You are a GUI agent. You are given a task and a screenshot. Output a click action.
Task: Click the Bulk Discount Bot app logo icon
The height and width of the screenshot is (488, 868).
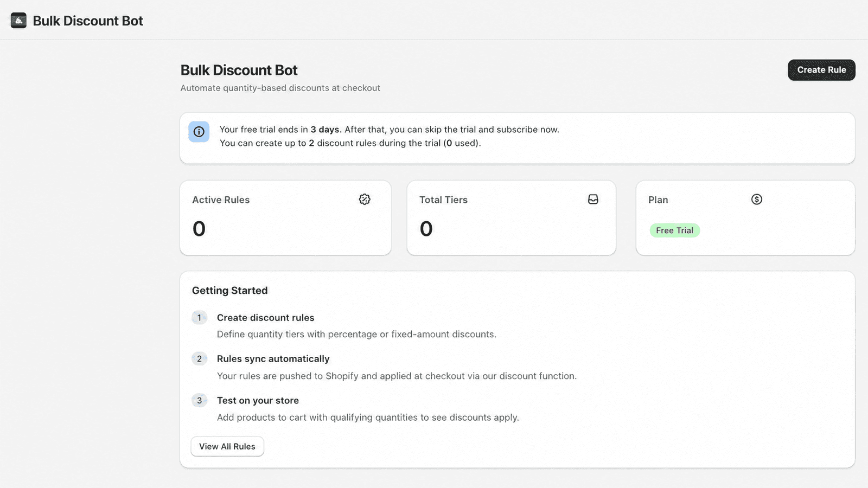pyautogui.click(x=18, y=21)
